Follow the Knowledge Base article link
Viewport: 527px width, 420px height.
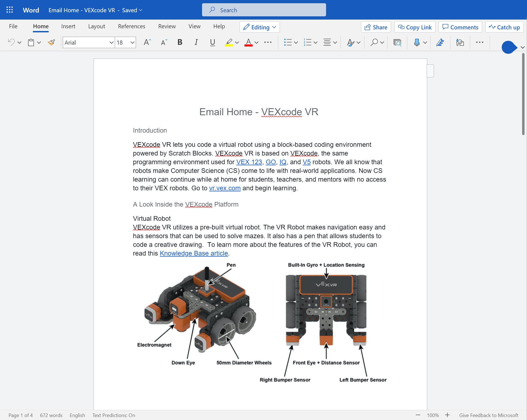click(x=194, y=253)
